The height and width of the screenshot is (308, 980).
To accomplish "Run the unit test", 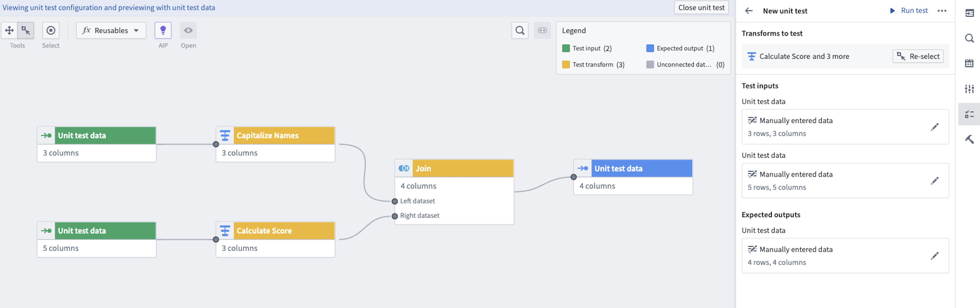I will tap(909, 11).
